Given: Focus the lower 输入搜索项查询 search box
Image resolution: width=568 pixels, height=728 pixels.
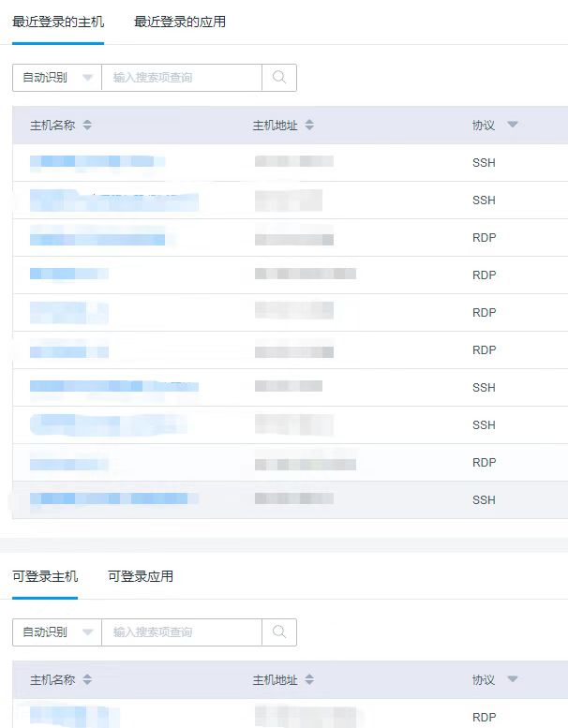Looking at the screenshot, I should click(x=182, y=631).
